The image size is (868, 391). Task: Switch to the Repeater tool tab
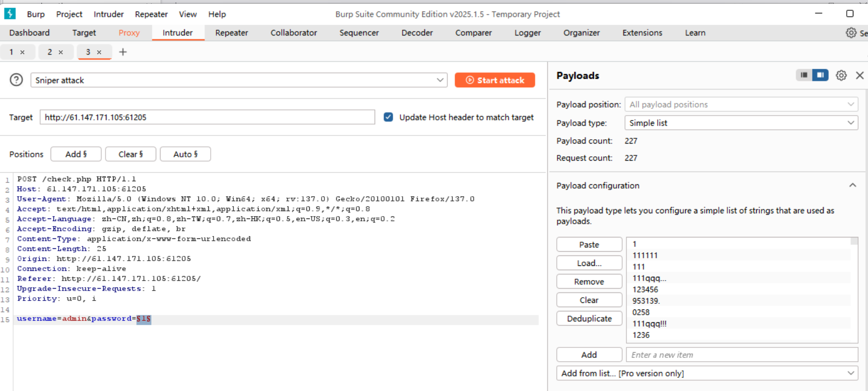click(232, 33)
